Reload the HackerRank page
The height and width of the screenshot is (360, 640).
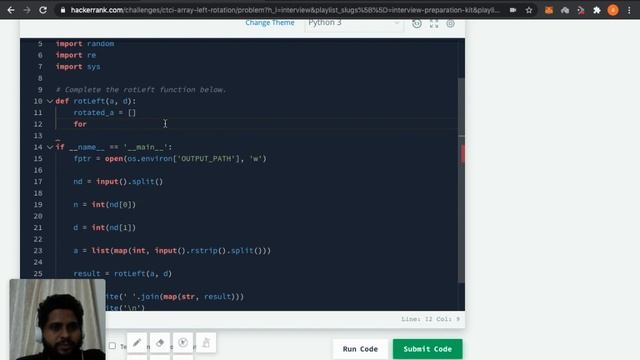pyautogui.click(x=43, y=10)
